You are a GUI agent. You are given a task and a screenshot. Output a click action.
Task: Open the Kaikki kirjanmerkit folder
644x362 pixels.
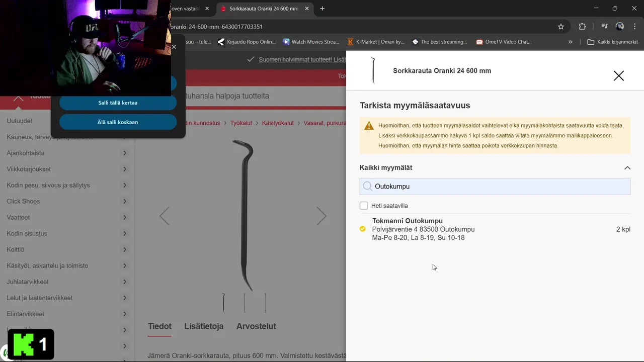[x=612, y=42]
